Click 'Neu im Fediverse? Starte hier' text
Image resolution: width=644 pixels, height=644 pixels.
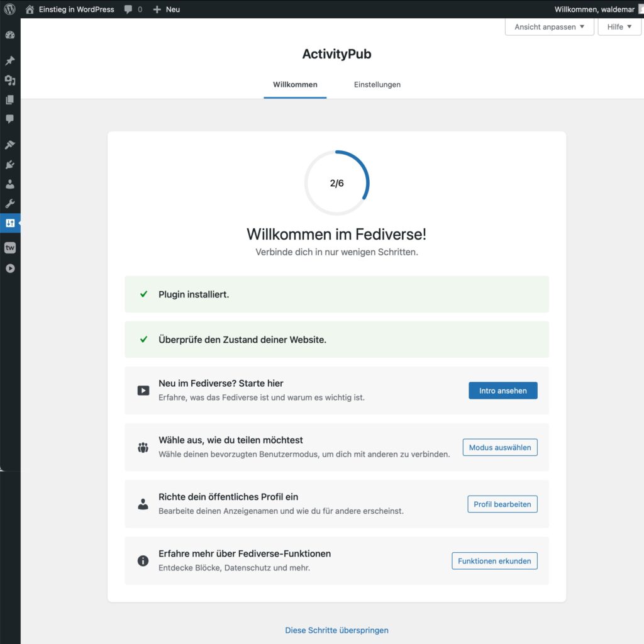coord(221,383)
